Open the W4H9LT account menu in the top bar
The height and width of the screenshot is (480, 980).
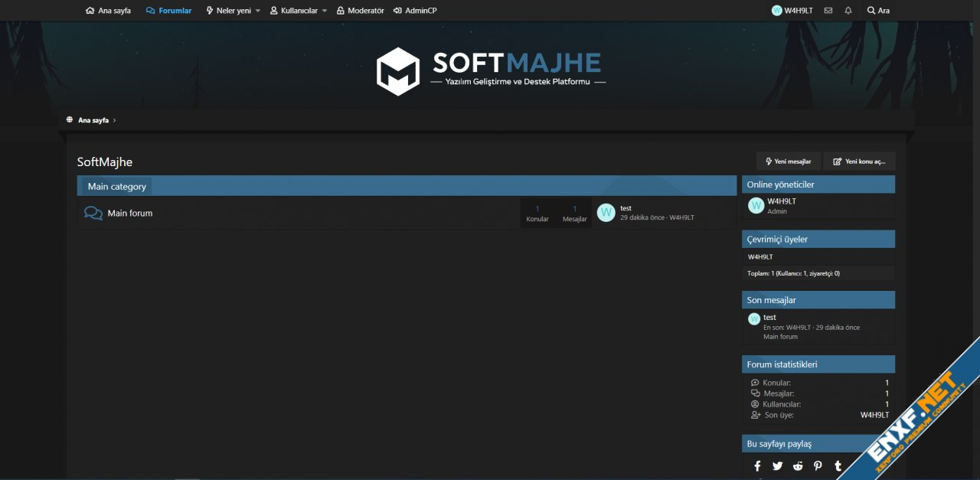[792, 11]
